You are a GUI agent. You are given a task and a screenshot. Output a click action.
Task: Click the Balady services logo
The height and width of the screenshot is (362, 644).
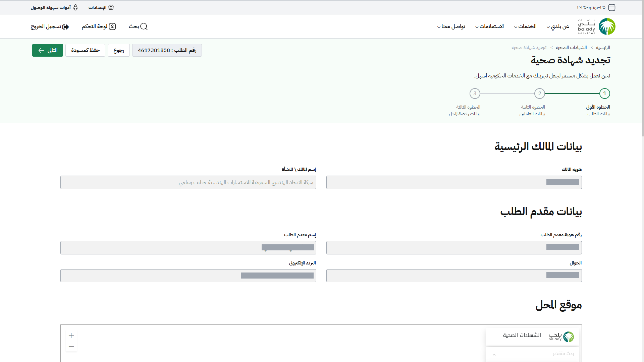coord(597,26)
